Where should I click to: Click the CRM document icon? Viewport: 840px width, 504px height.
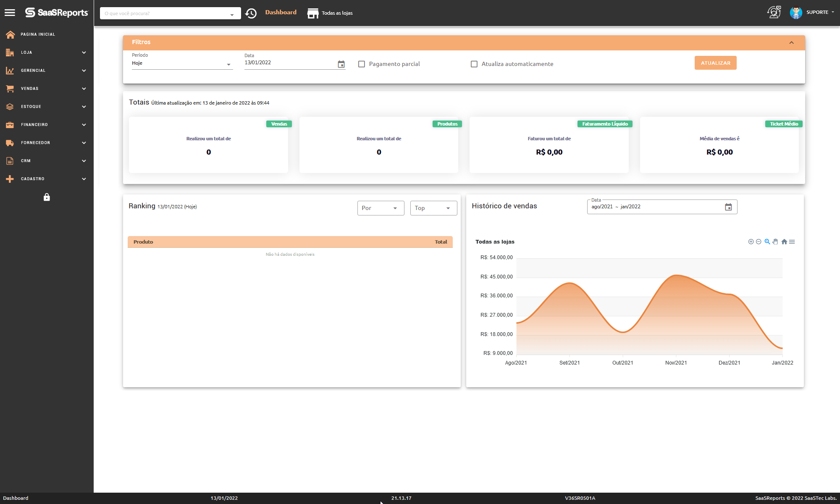[10, 161]
